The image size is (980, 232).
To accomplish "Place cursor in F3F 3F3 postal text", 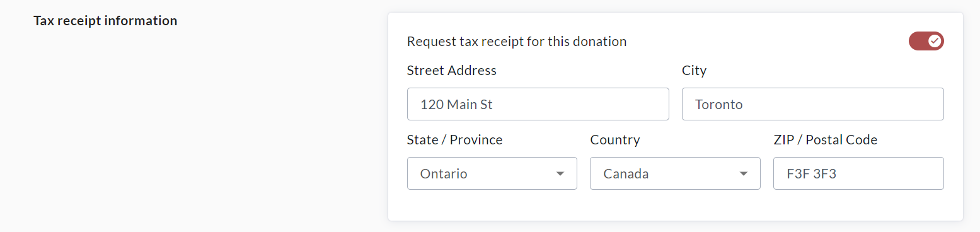I will pos(811,174).
